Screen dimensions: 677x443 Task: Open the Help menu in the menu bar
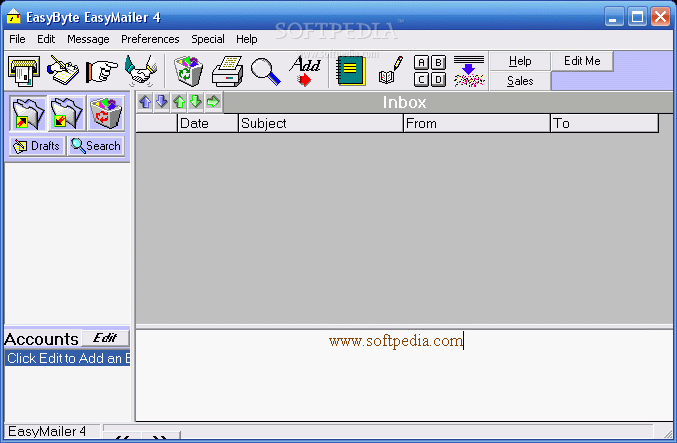click(x=247, y=39)
